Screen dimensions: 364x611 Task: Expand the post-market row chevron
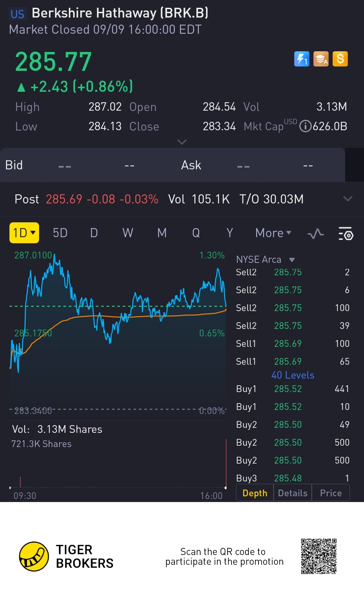347,199
